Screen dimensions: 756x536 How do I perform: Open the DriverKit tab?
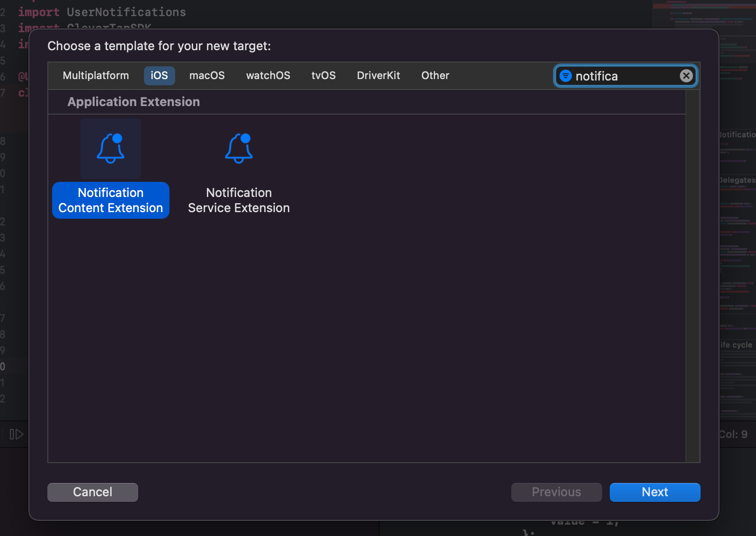pyautogui.click(x=378, y=76)
